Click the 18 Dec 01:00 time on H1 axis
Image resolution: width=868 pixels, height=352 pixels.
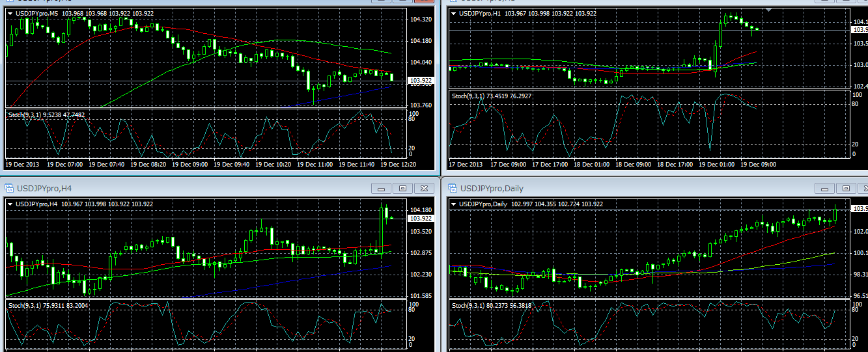(x=593, y=165)
